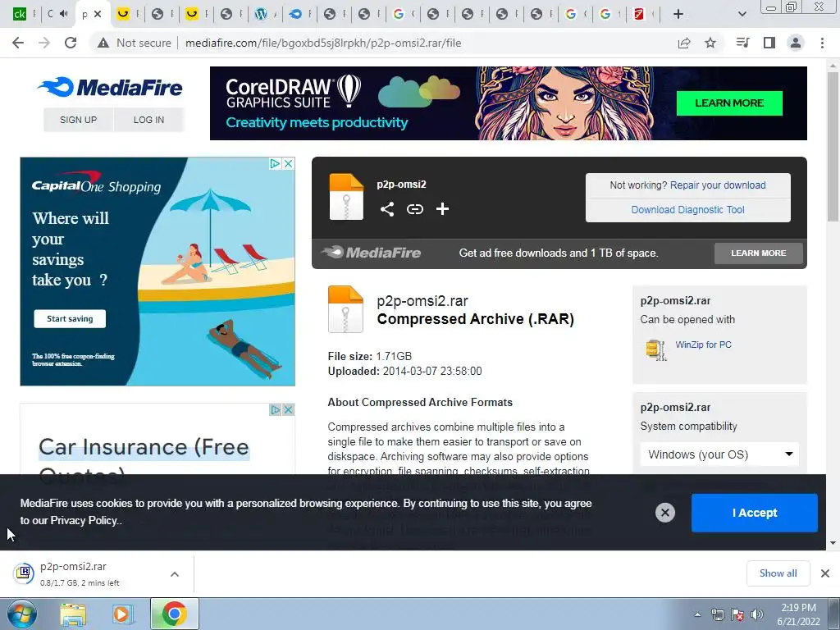Screen dimensions: 840x630
Task: Click Start saving on Capital One ad
Action: coord(70,319)
